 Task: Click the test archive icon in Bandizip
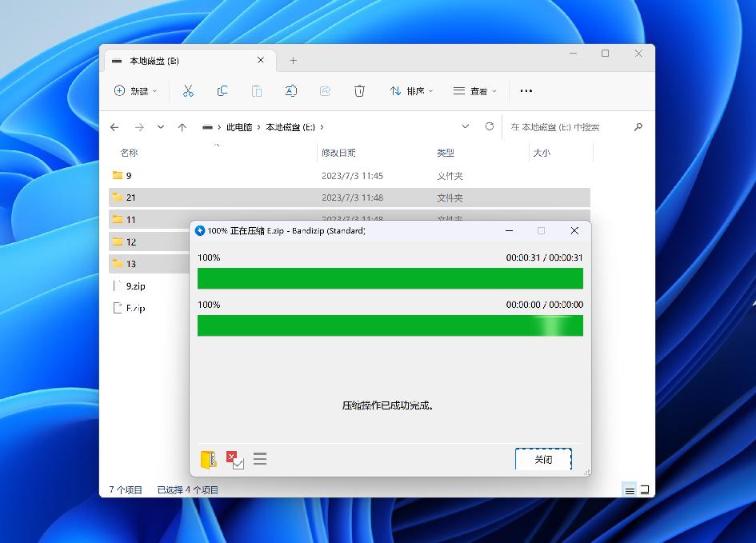[234, 459]
